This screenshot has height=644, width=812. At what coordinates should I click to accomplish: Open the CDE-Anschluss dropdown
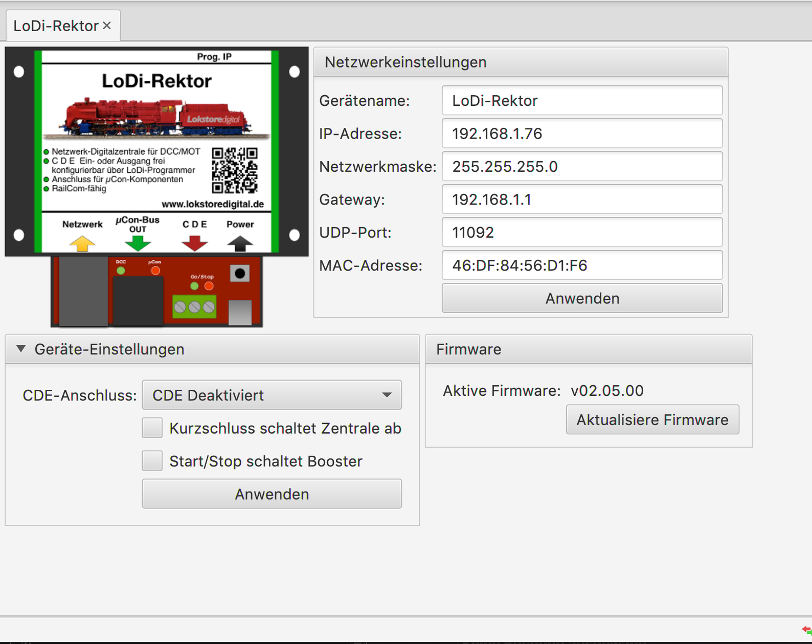[x=272, y=395]
